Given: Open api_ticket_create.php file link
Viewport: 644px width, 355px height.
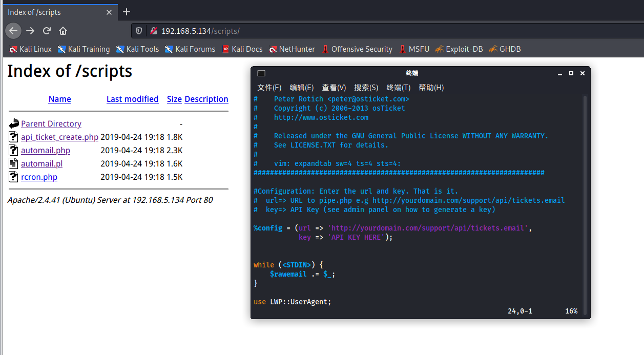Looking at the screenshot, I should click(59, 137).
